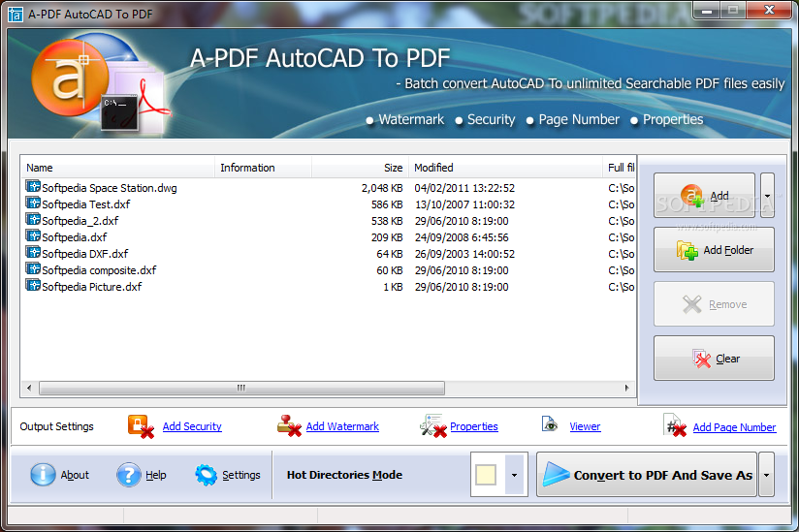Click the 26/09/2003 14:00:52 modified date
The width and height of the screenshot is (799, 532).
click(464, 254)
